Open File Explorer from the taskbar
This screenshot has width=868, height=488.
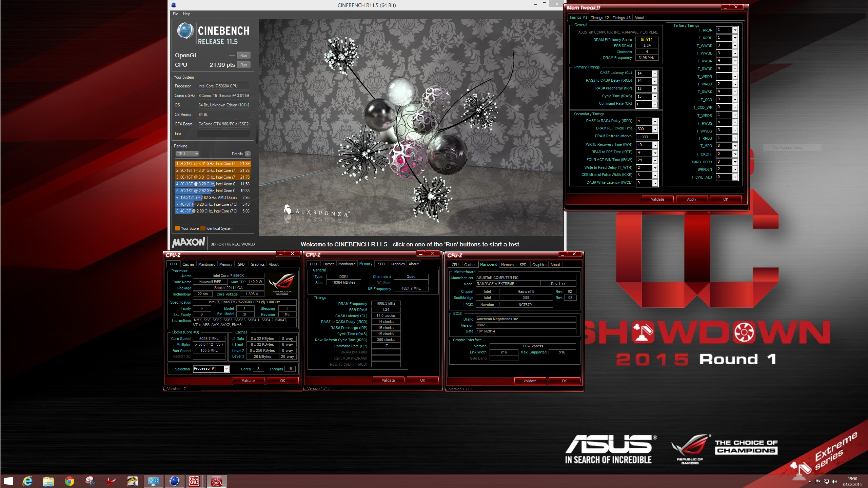48,481
